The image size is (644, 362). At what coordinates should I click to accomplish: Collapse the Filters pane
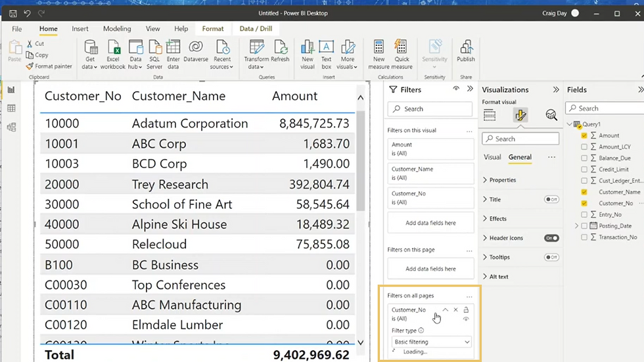[x=470, y=89]
